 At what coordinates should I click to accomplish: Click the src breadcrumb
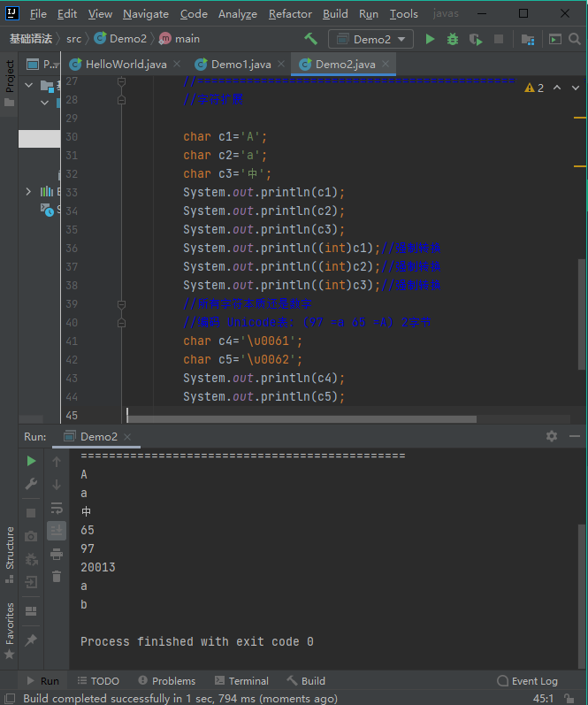pyautogui.click(x=73, y=39)
